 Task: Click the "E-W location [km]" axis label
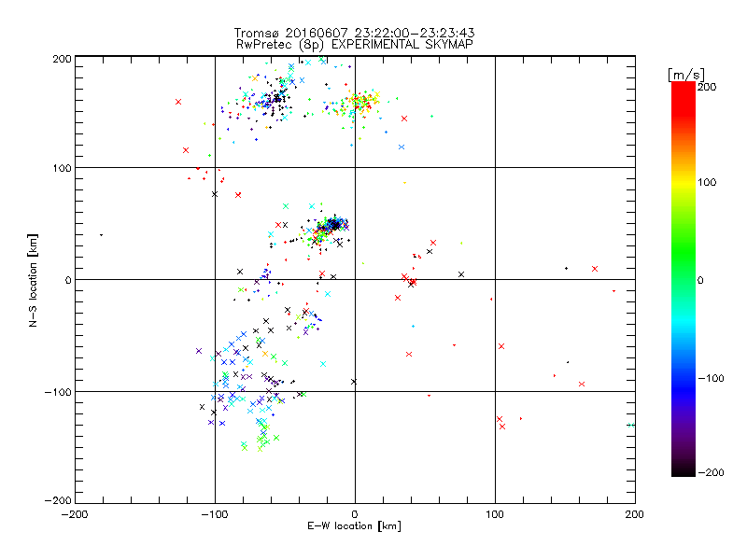tap(354, 526)
